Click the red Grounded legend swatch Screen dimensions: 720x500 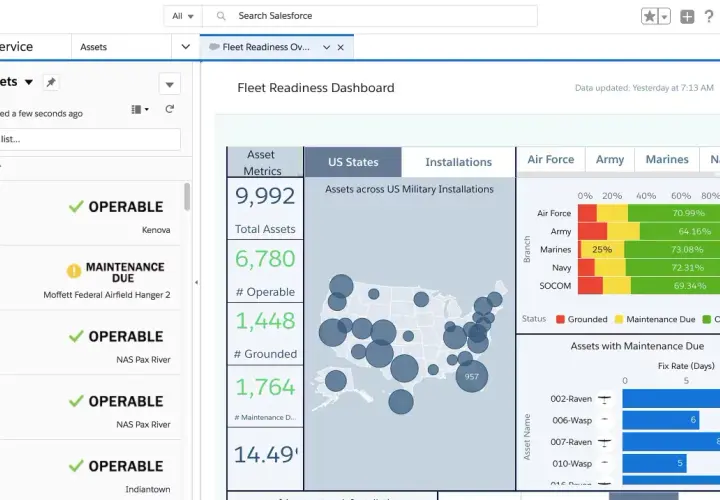click(560, 319)
